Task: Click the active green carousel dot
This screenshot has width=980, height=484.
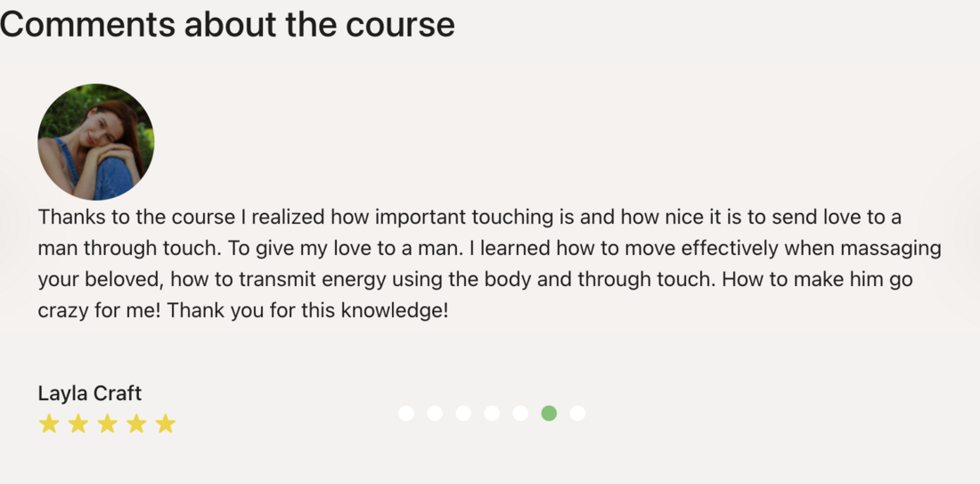Action: (x=549, y=414)
